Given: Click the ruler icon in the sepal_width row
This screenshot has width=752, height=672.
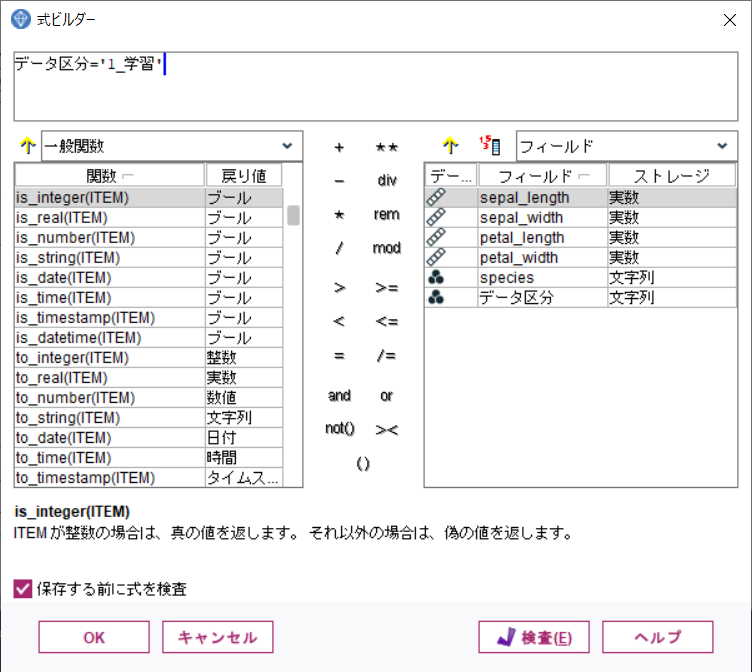Looking at the screenshot, I should click(436, 218).
